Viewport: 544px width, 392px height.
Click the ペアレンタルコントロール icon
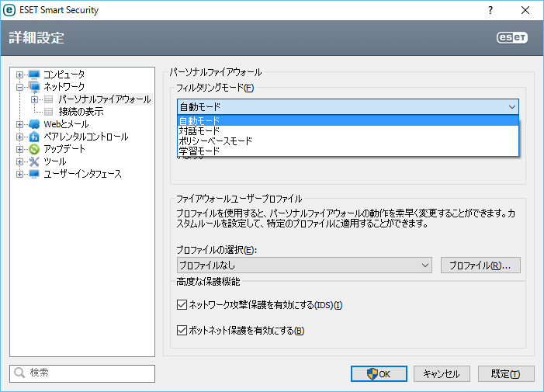(34, 137)
